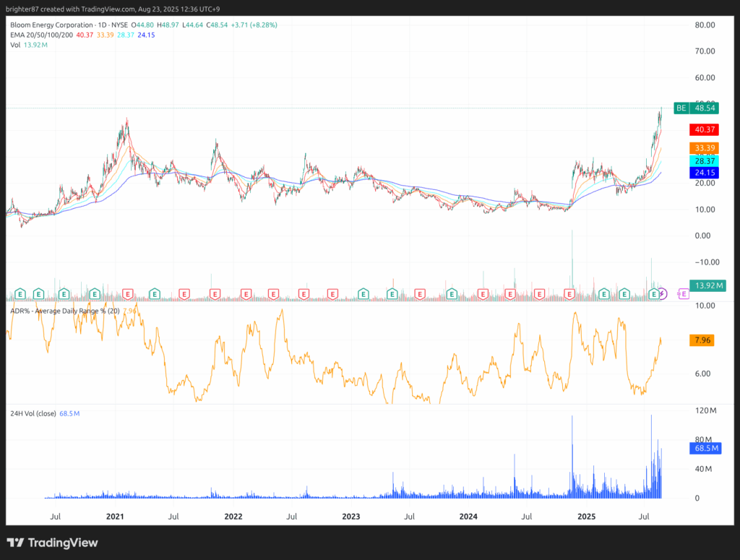Select the EMA 20/50/100/200 indicator legend
Image resolution: width=740 pixels, height=560 pixels.
(41, 35)
